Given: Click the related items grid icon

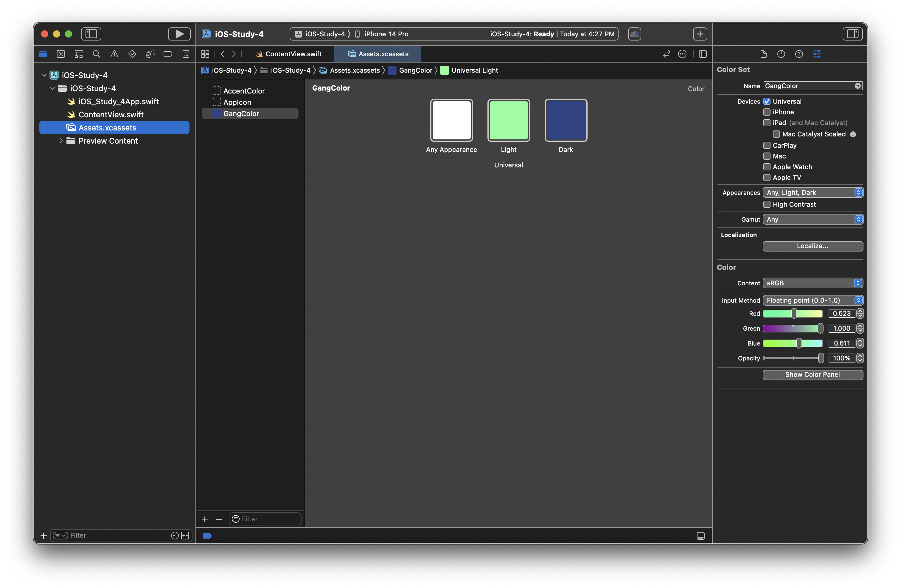Looking at the screenshot, I should (x=205, y=54).
